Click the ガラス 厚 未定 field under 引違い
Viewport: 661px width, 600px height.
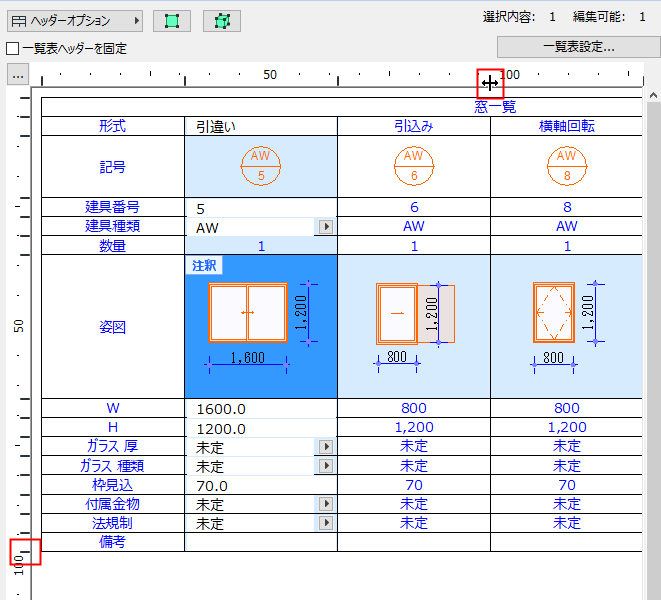250,447
